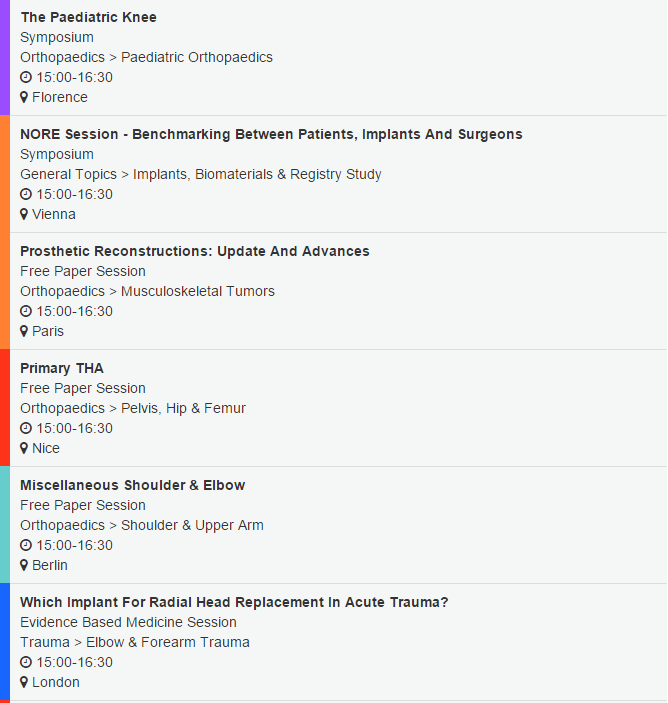Screen dimensions: 668x703
Task: Open NORE Session Benchmarking title
Action: pos(271,134)
